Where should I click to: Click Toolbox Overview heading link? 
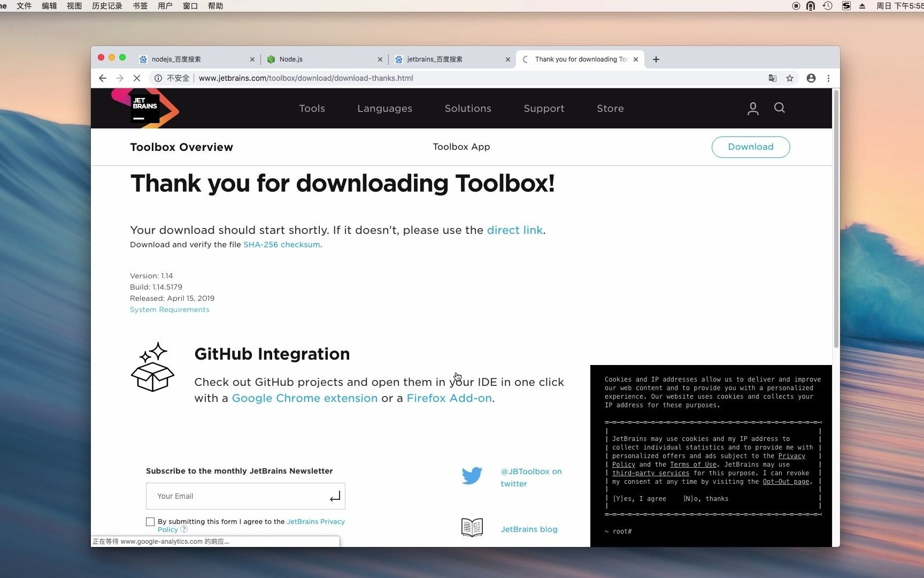(x=182, y=147)
